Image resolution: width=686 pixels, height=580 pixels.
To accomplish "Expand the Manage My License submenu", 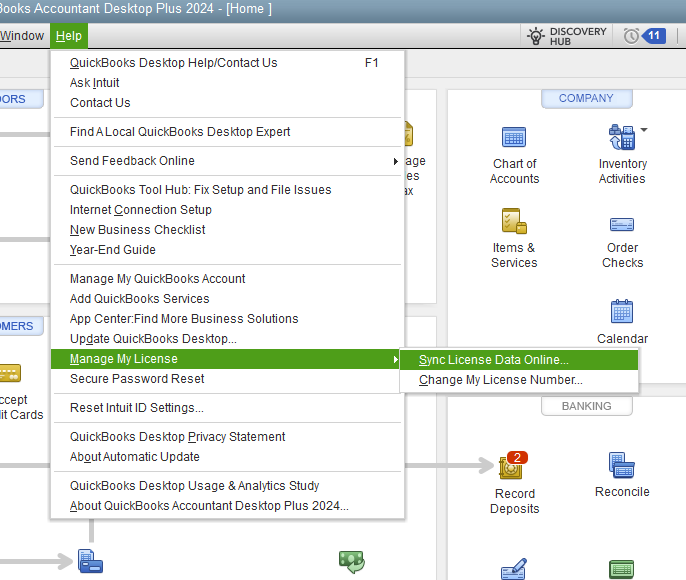I will tap(225, 359).
